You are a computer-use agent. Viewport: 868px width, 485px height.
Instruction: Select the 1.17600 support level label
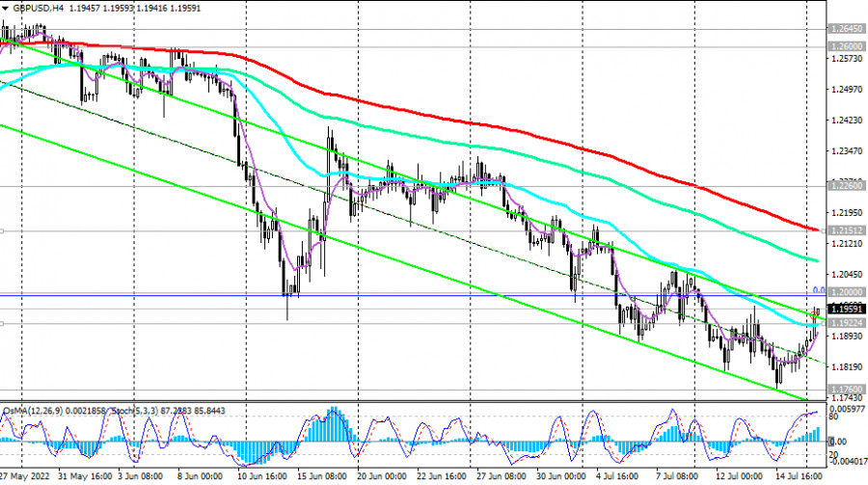tap(846, 389)
